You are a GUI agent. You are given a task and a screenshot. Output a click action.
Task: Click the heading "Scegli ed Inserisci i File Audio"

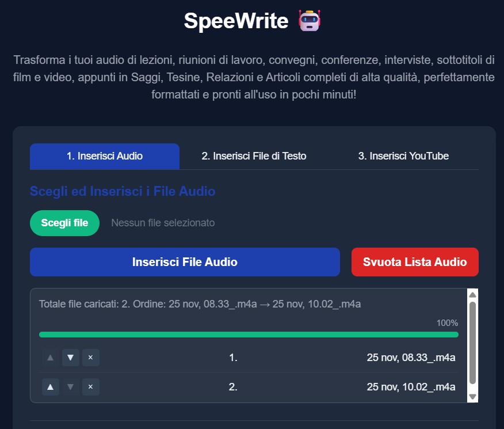click(123, 191)
